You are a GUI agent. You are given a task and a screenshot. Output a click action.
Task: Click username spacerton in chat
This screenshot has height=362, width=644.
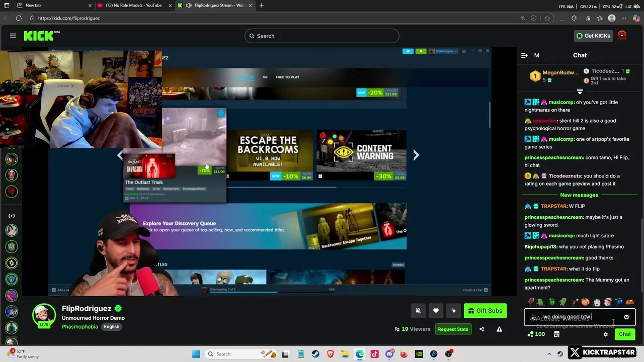tap(545, 121)
